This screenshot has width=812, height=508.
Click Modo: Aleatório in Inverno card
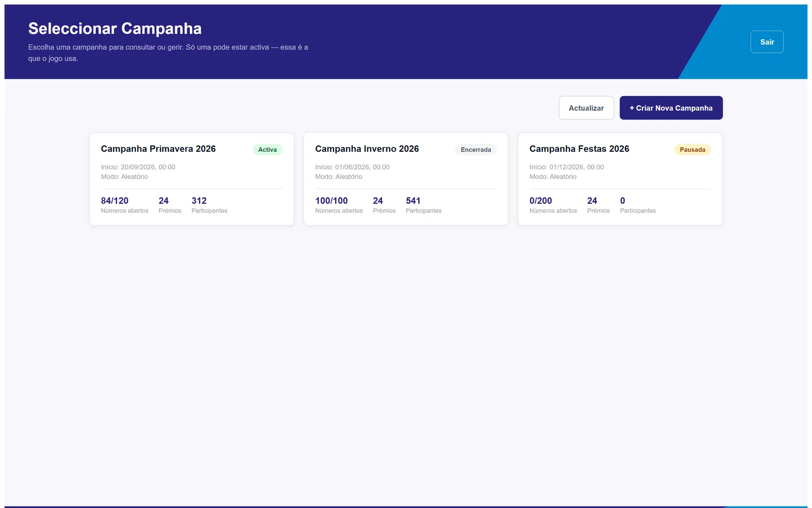[339, 177]
